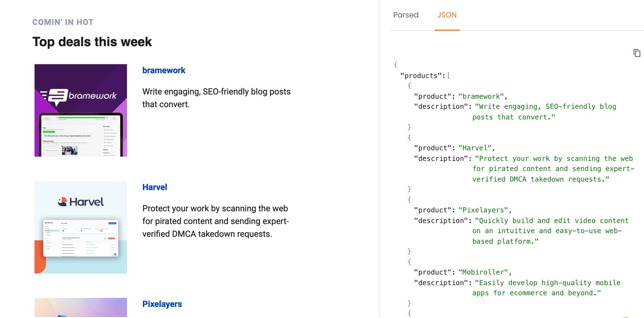Switch to the Parsed tab

[x=406, y=15]
